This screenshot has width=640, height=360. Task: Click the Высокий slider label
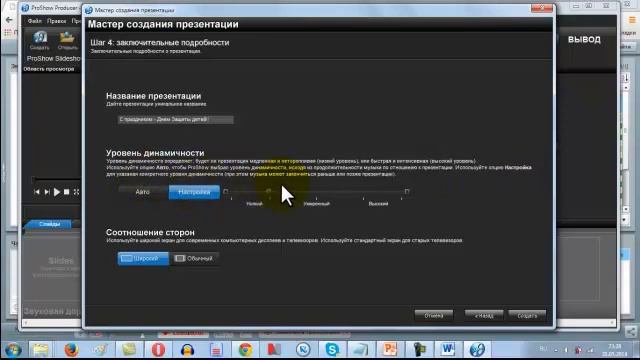pyautogui.click(x=378, y=204)
